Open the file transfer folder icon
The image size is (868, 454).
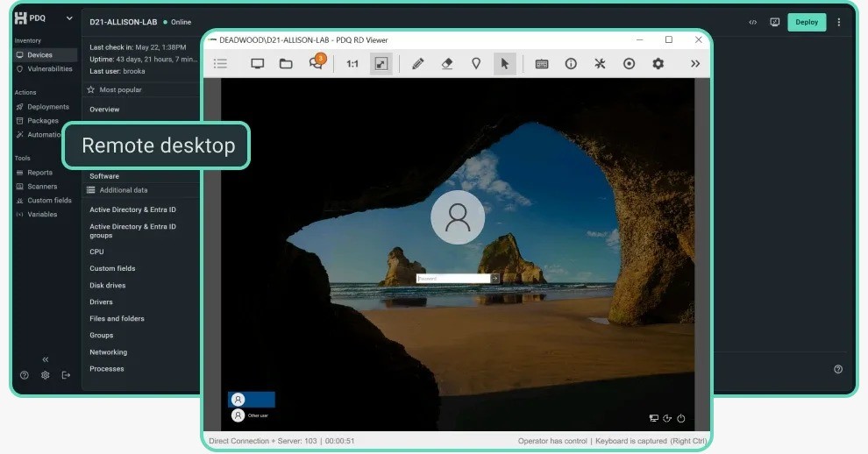pyautogui.click(x=286, y=64)
